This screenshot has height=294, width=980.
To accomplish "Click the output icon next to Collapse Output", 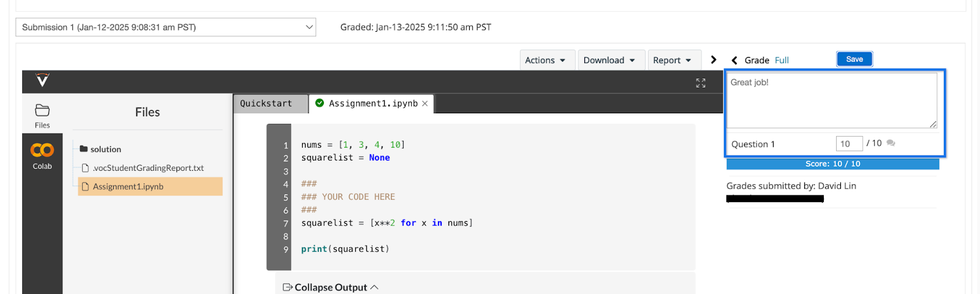I will pyautogui.click(x=287, y=287).
